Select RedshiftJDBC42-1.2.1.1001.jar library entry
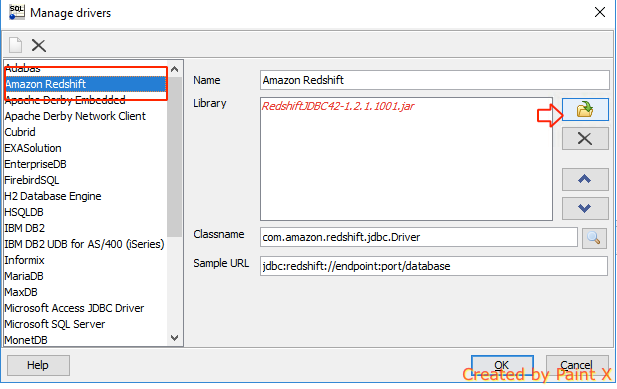 pos(338,106)
